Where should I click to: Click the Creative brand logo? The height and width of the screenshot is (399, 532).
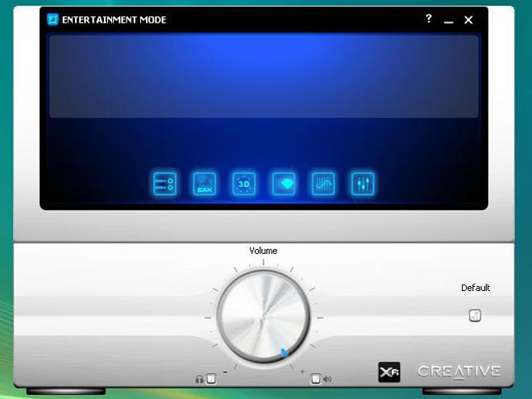459,371
